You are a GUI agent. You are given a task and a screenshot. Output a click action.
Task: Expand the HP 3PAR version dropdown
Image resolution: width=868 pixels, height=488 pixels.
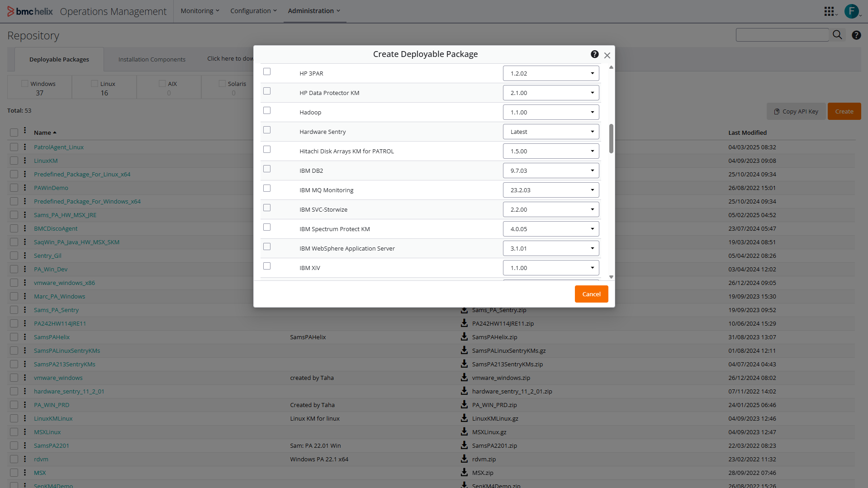tap(550, 73)
